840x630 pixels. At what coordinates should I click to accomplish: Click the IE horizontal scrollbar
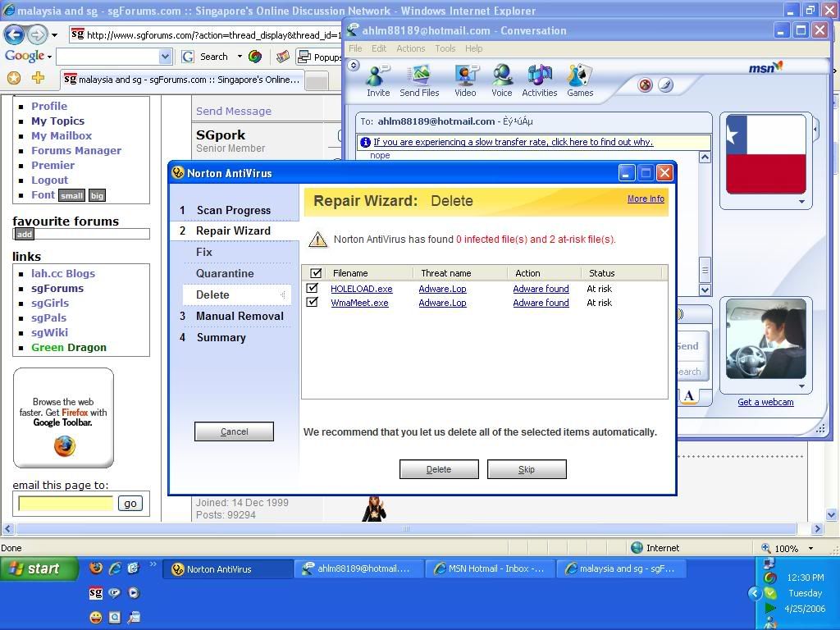(x=405, y=529)
